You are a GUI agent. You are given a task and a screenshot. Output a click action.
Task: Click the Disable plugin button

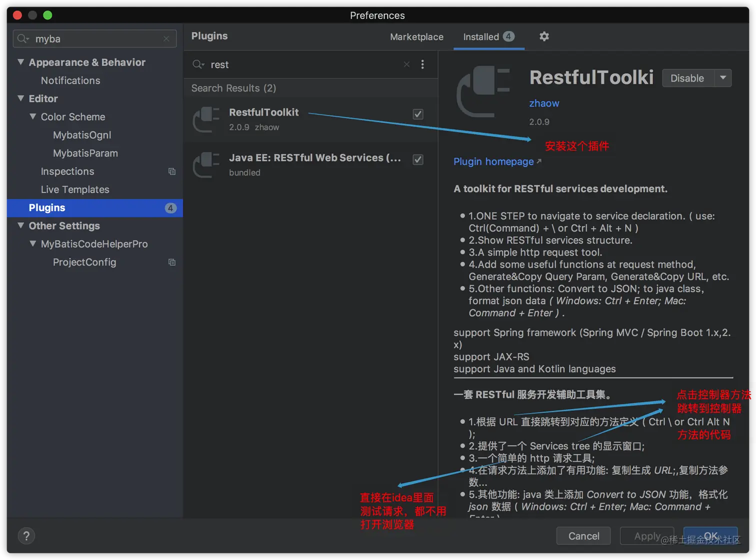coord(687,78)
